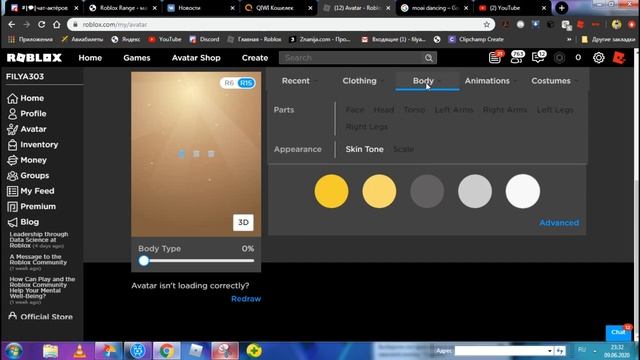Image resolution: width=640 pixels, height=360 pixels.
Task: Open Chrome from the taskbar
Action: pos(167,351)
